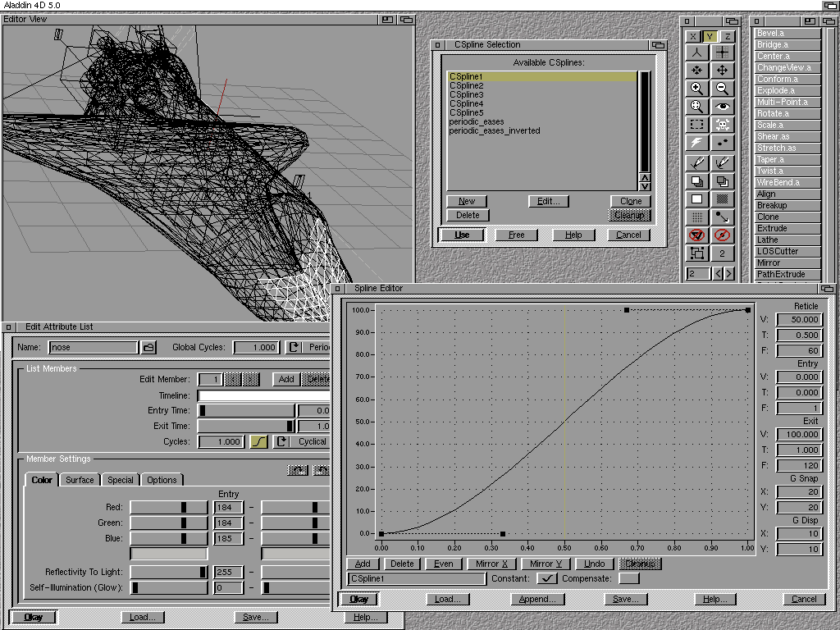The width and height of the screenshot is (840, 630).
Task: Toggle the X axis constraint button
Action: [693, 36]
